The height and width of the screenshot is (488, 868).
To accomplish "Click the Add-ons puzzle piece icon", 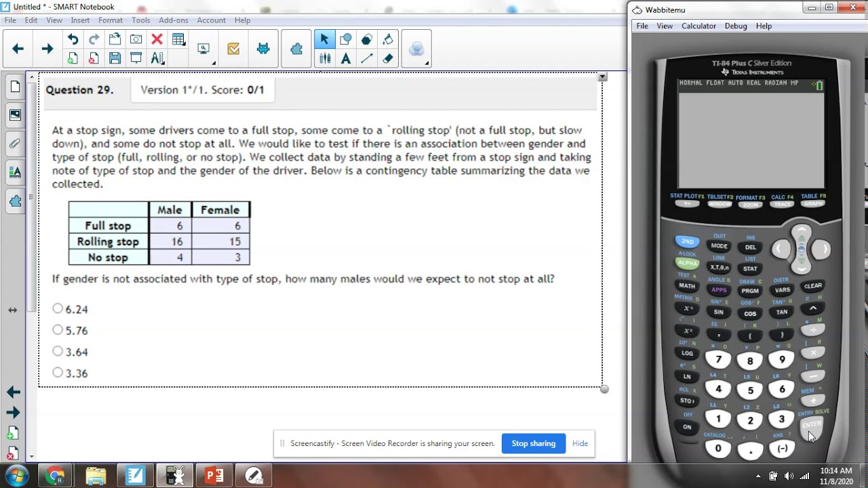I will (x=296, y=49).
